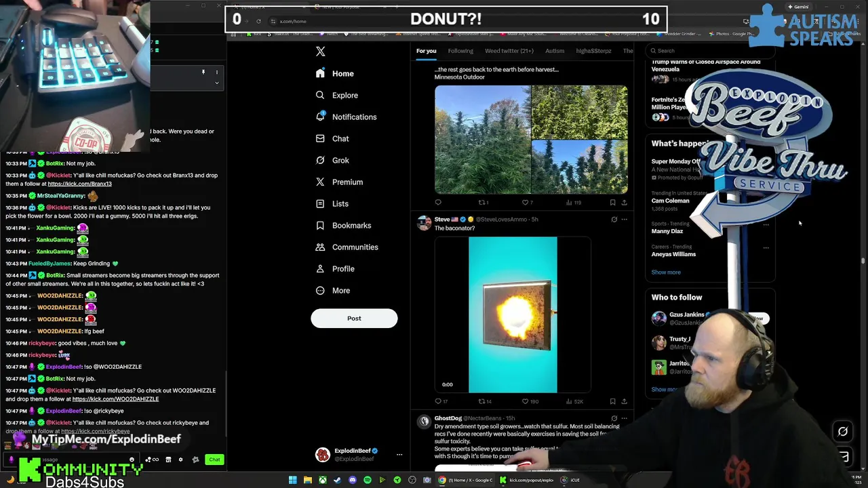This screenshot has width=868, height=488.
Task: Open three-dot menu on Steve's post
Action: 625,219
